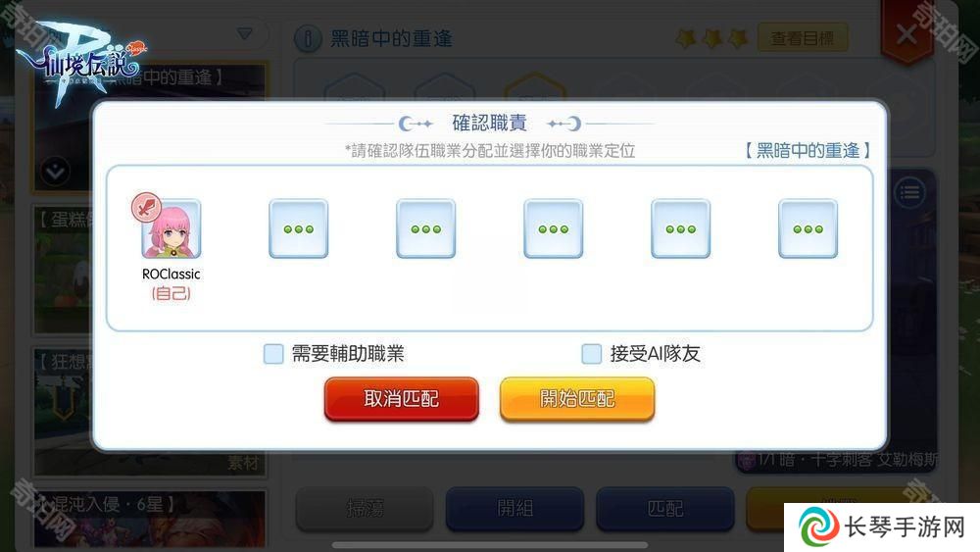Select the ROClassic pink-haired avatar
This screenshot has height=552, width=980.
[171, 229]
